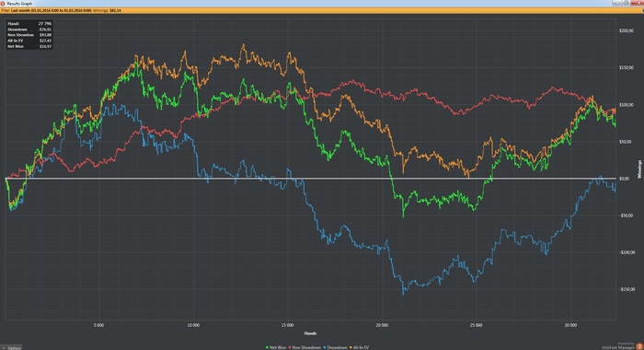Close the Results Graph window
The width and height of the screenshot is (644, 350).
(637, 3)
